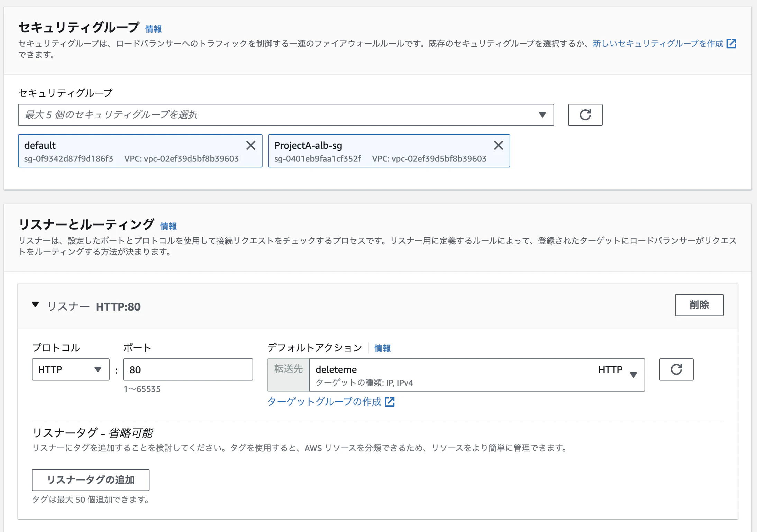
Task: Select the ProjectA-alb-sg security group chip
Action: (x=381, y=151)
